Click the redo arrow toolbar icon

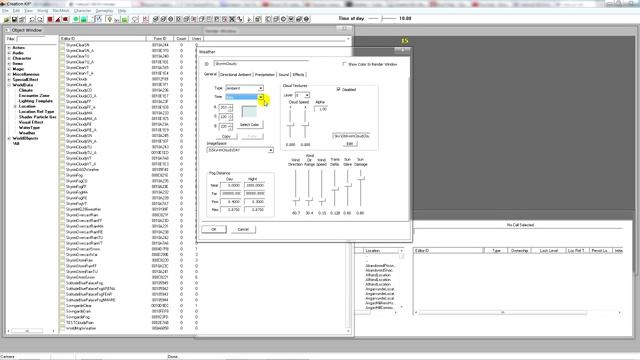tap(40, 19)
